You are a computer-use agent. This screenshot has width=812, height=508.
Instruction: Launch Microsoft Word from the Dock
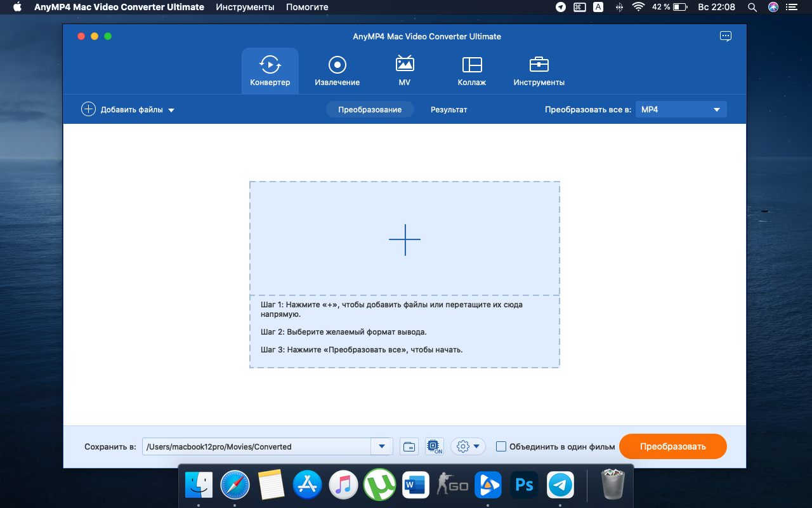pyautogui.click(x=416, y=486)
